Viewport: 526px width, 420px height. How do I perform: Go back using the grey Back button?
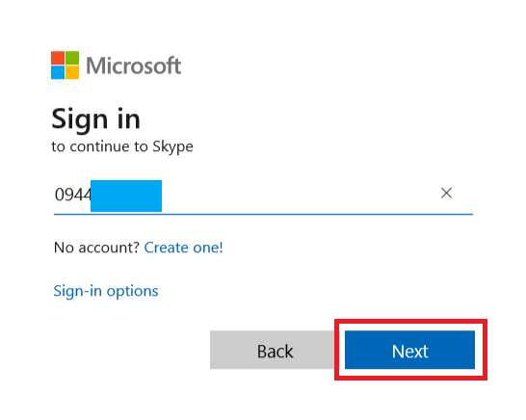276,350
